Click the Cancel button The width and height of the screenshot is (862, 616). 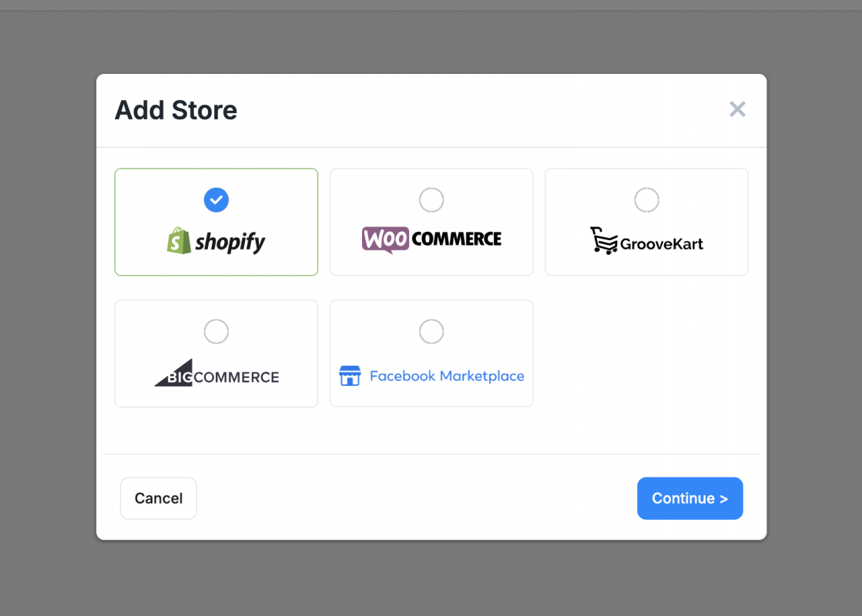pyautogui.click(x=159, y=498)
